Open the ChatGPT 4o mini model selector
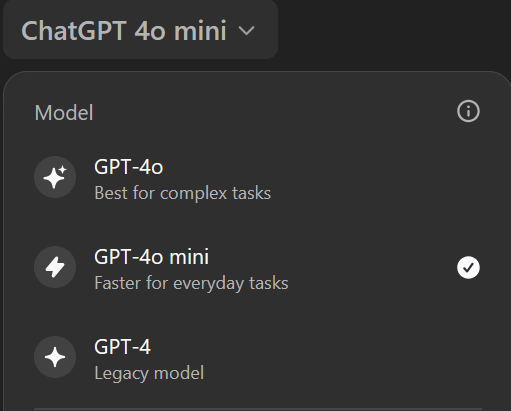 [x=140, y=30]
